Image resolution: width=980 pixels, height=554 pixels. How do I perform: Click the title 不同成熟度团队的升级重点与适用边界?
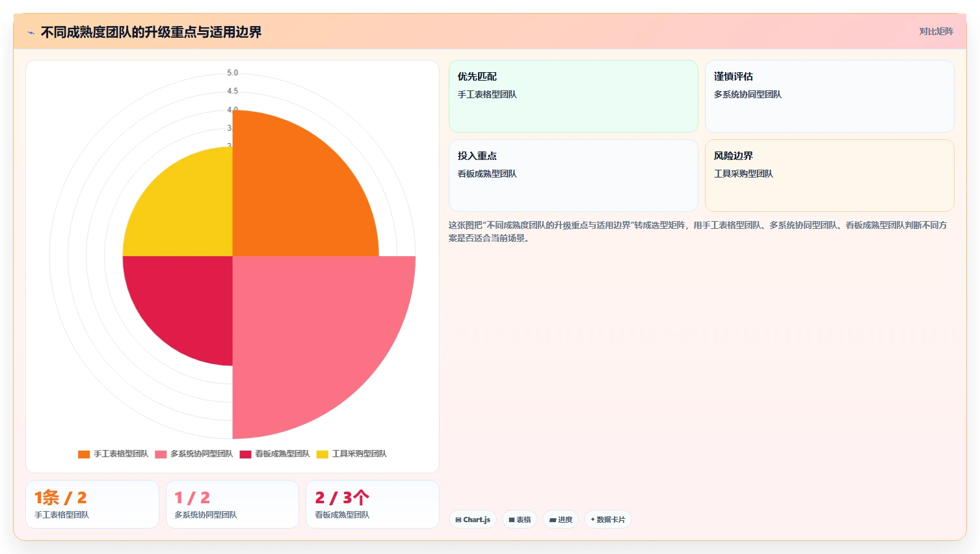(x=151, y=33)
